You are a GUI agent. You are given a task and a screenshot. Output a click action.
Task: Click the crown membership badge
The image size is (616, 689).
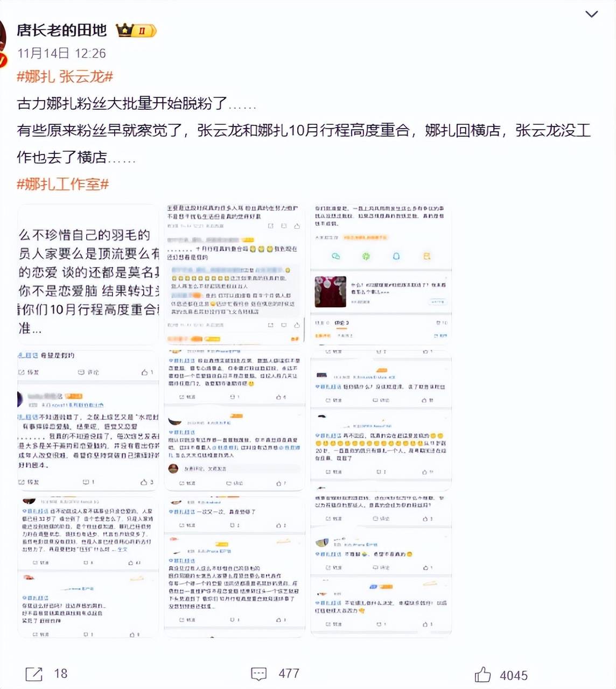pos(136,31)
